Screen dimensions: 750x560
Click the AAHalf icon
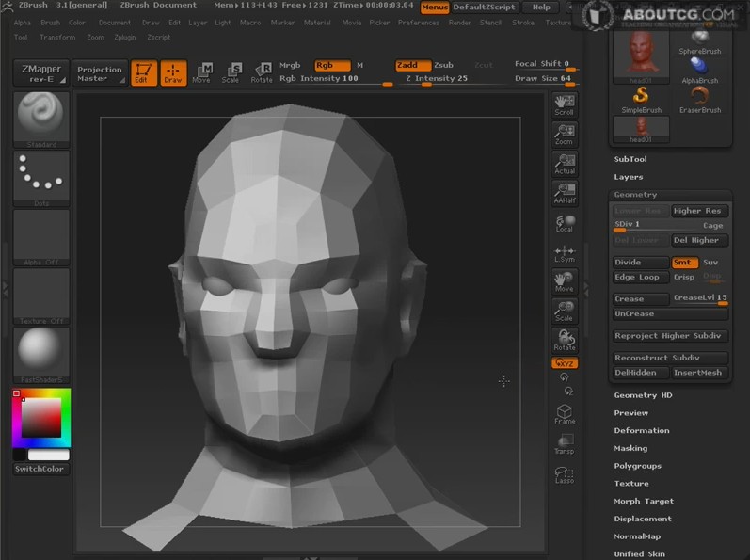[565, 193]
